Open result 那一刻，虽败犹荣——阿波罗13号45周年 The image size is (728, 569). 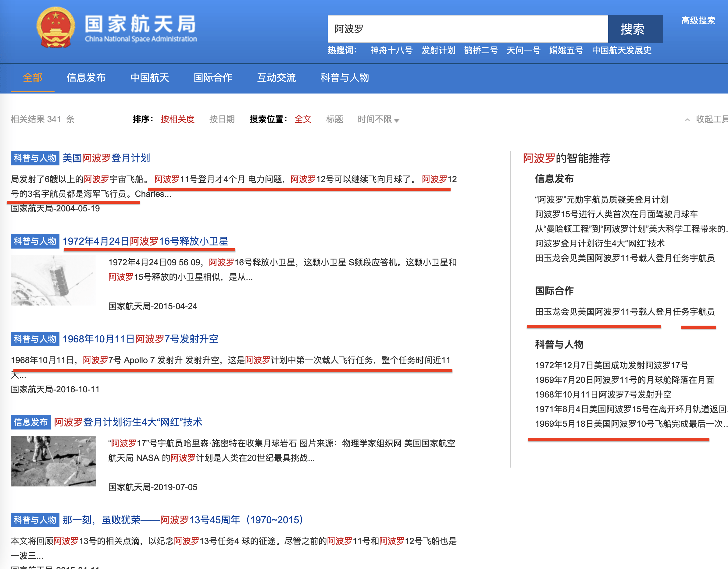pos(183,520)
